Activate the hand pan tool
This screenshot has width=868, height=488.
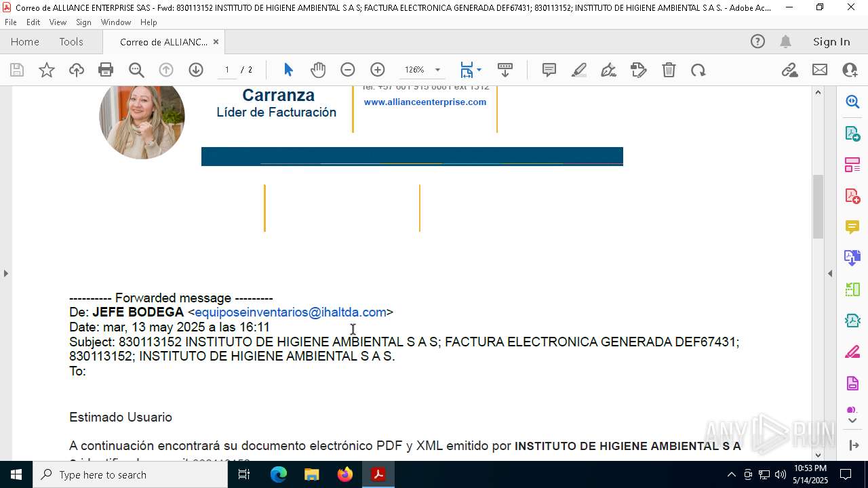coord(318,70)
